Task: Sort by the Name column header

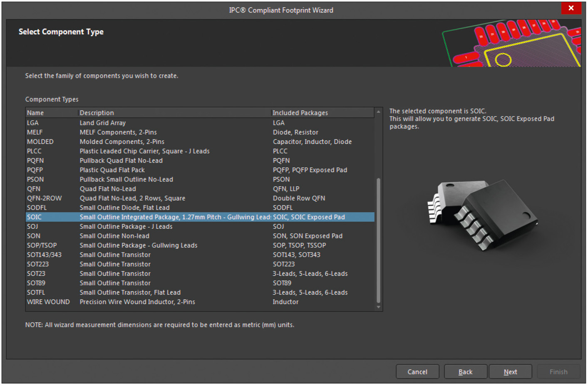Action: (52, 113)
